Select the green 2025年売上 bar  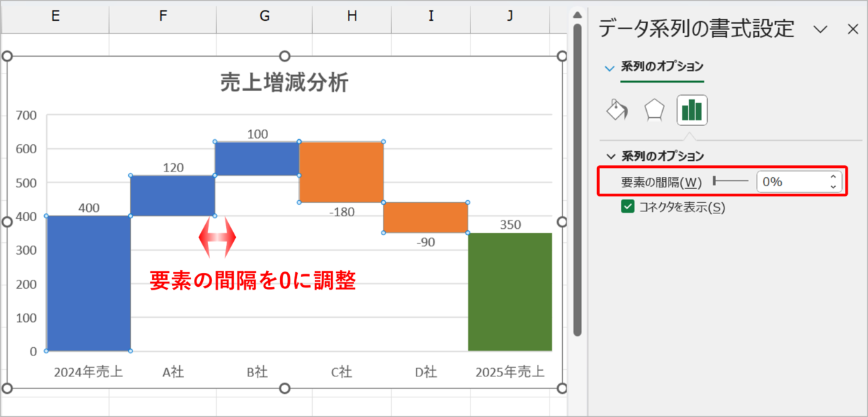click(510, 292)
